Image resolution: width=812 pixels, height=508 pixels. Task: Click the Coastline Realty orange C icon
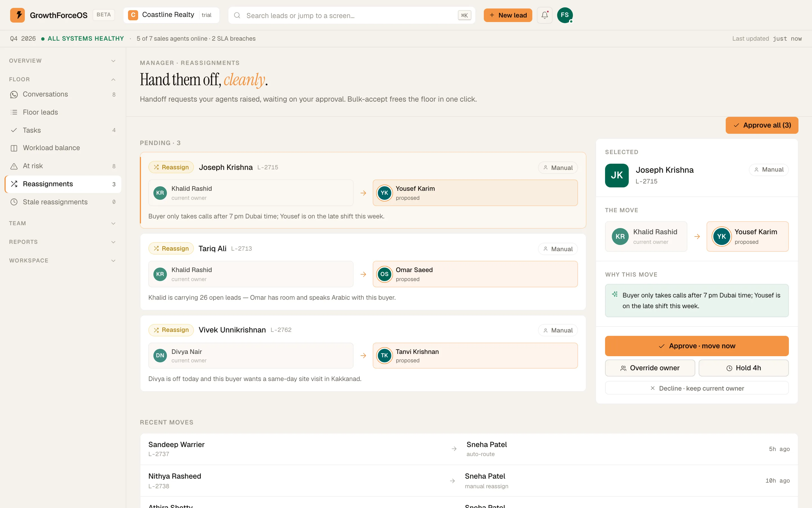[133, 15]
